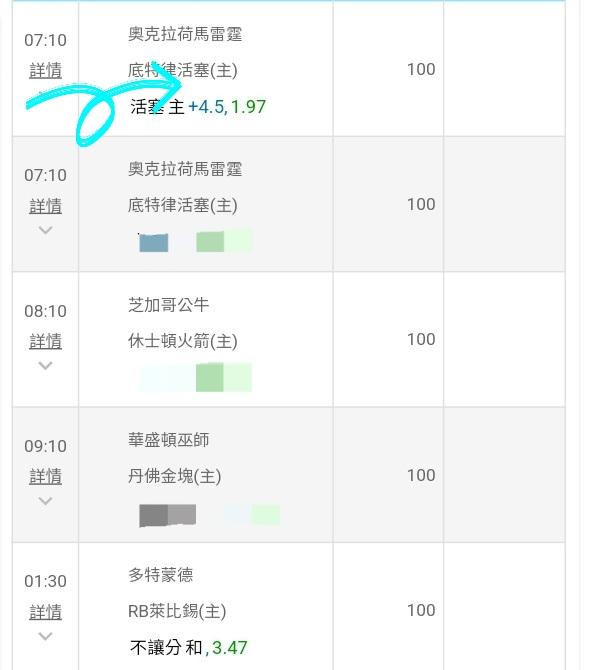Expand chevron under 08:10 row

45,366
